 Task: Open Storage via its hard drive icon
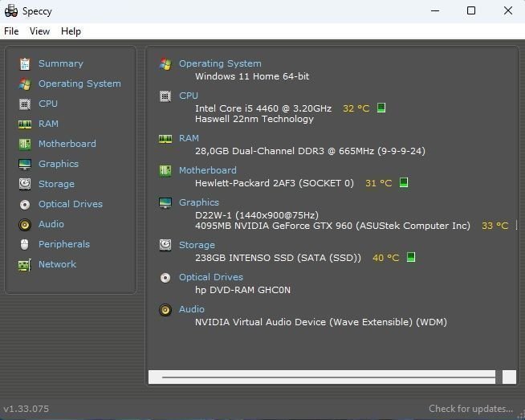[x=24, y=184]
